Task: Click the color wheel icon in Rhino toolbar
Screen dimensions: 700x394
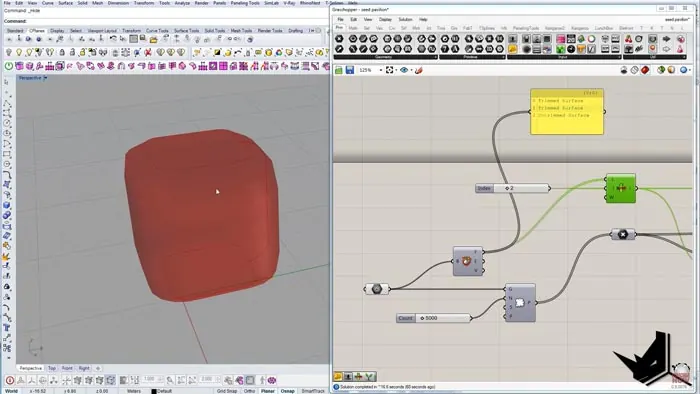Action: click(x=279, y=53)
